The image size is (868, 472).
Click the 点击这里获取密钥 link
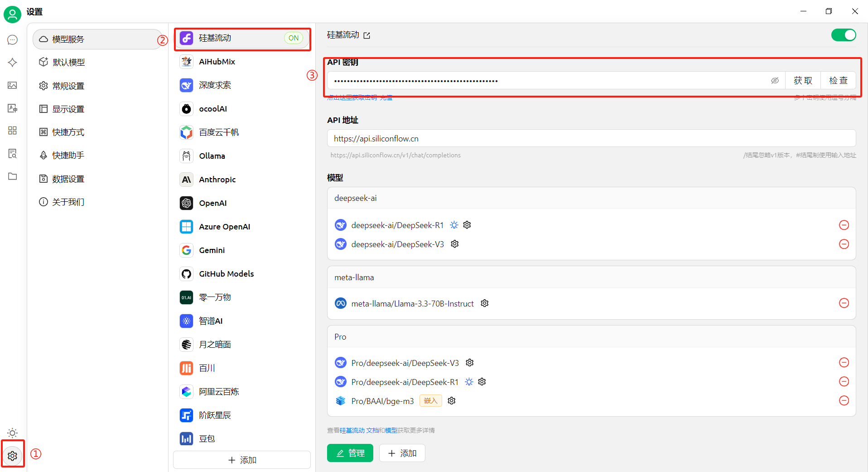pos(352,97)
